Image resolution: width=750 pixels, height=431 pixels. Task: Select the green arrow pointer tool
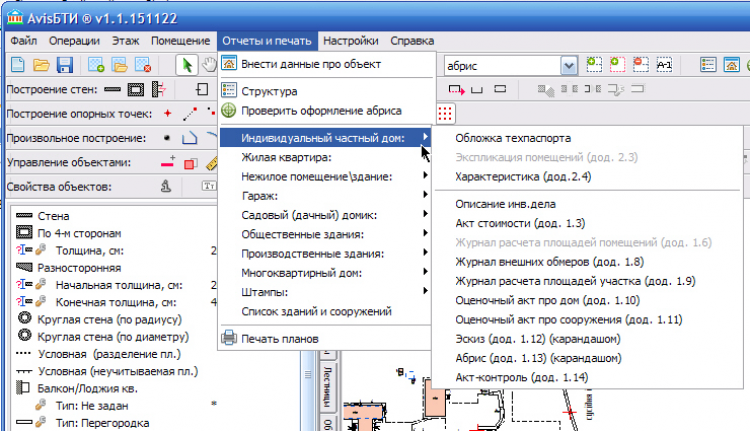(186, 65)
